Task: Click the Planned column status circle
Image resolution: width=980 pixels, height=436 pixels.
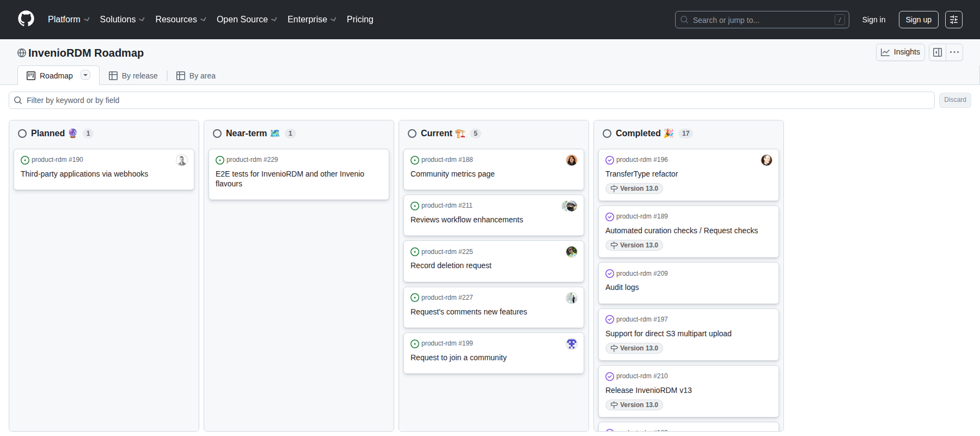Action: (22, 134)
